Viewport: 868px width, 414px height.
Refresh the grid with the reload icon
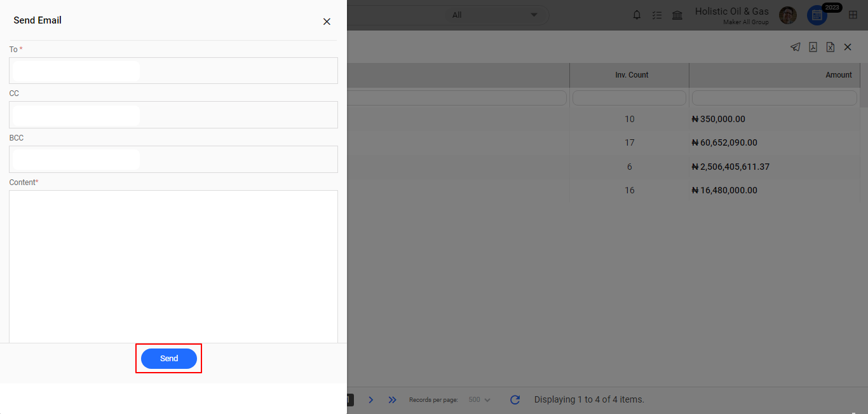click(515, 400)
